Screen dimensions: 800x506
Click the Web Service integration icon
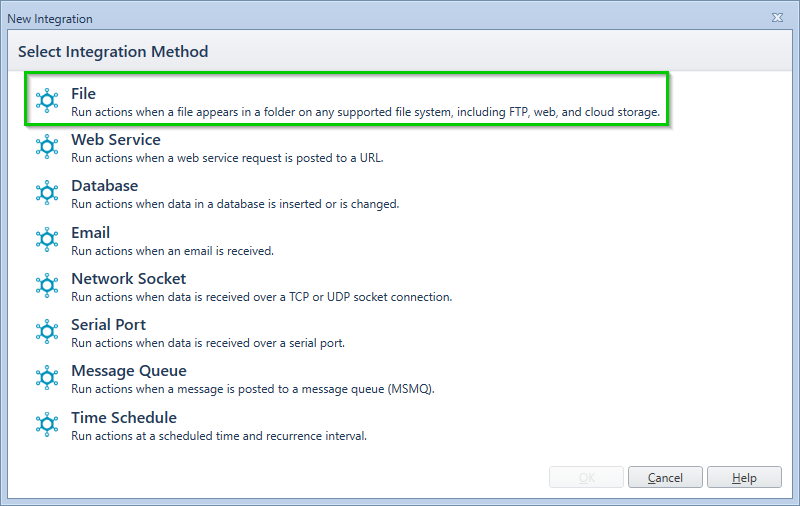(x=47, y=147)
